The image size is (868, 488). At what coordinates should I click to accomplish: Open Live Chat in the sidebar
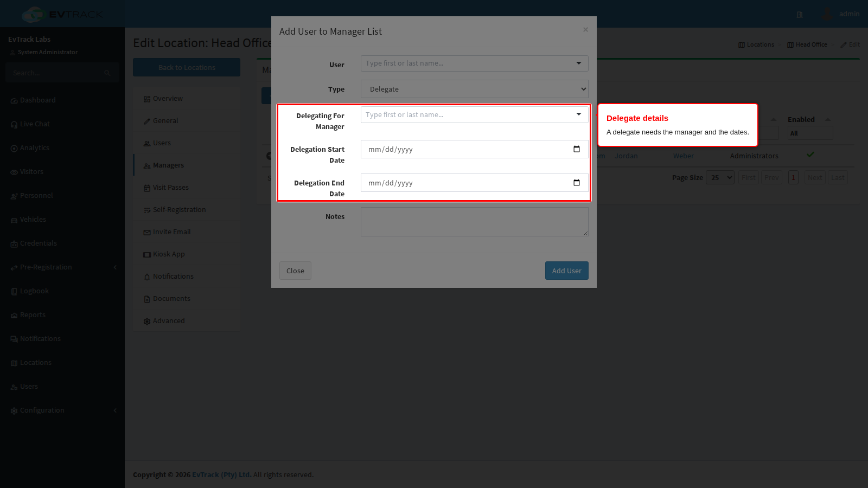click(x=35, y=124)
